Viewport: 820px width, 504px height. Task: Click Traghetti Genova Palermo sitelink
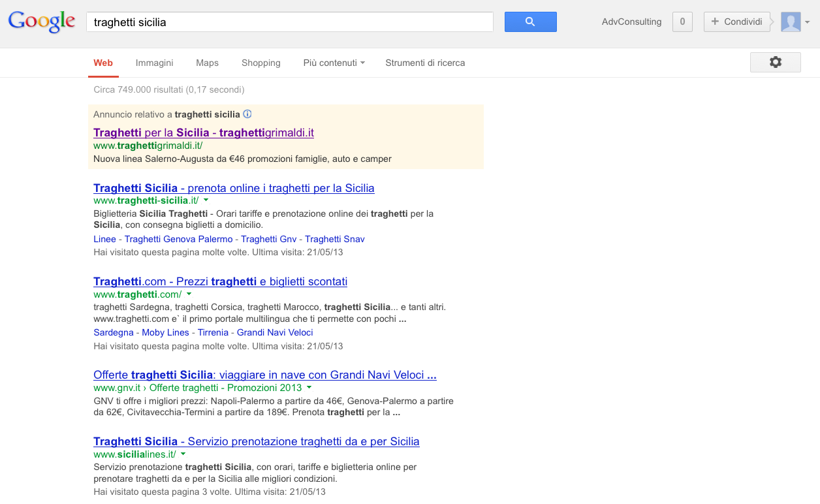(178, 239)
